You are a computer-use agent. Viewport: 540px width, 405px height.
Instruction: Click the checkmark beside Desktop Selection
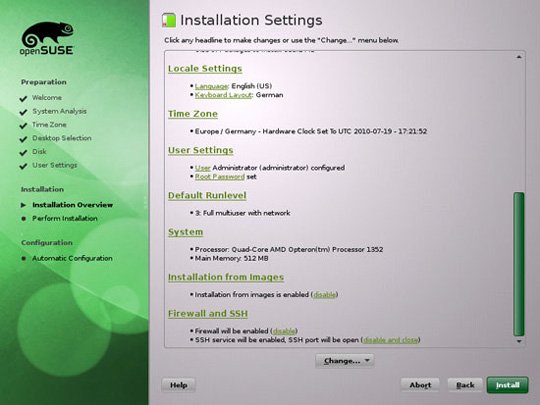pyautogui.click(x=23, y=139)
